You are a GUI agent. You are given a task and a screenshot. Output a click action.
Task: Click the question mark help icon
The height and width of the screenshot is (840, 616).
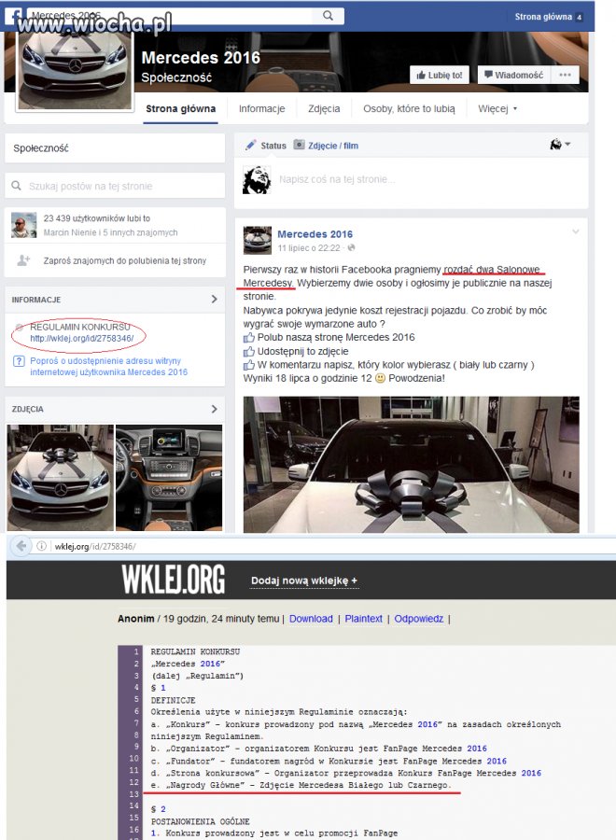click(x=19, y=361)
